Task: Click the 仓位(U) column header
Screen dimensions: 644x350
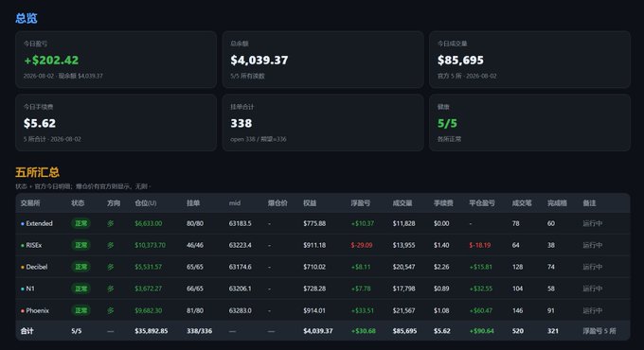Action: point(146,203)
